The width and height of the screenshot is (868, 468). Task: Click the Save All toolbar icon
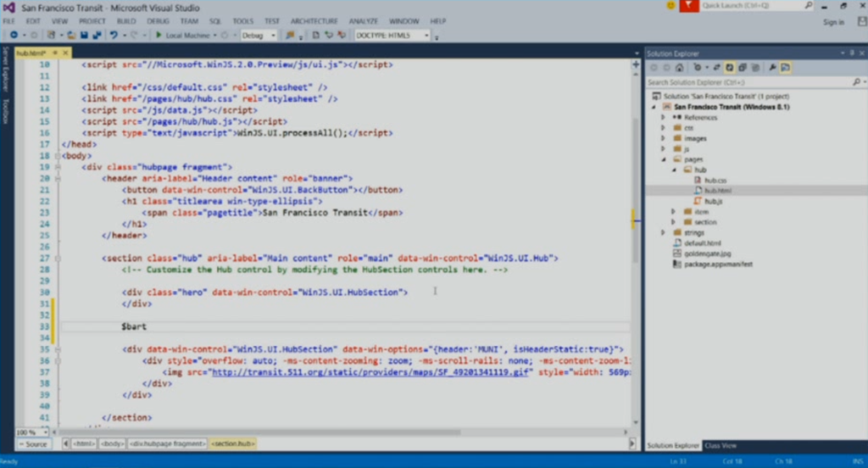coord(97,36)
